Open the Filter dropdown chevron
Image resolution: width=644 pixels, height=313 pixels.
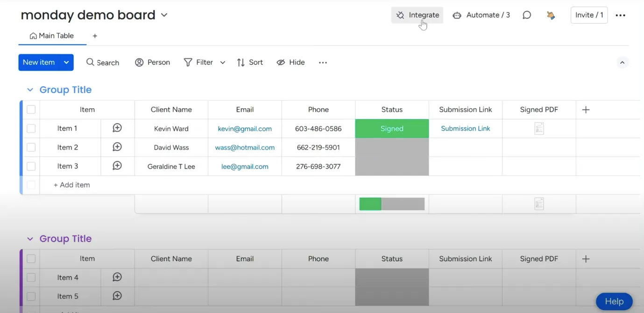222,63
